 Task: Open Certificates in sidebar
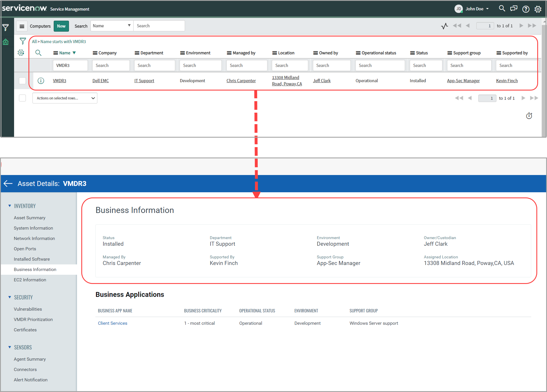click(25, 330)
